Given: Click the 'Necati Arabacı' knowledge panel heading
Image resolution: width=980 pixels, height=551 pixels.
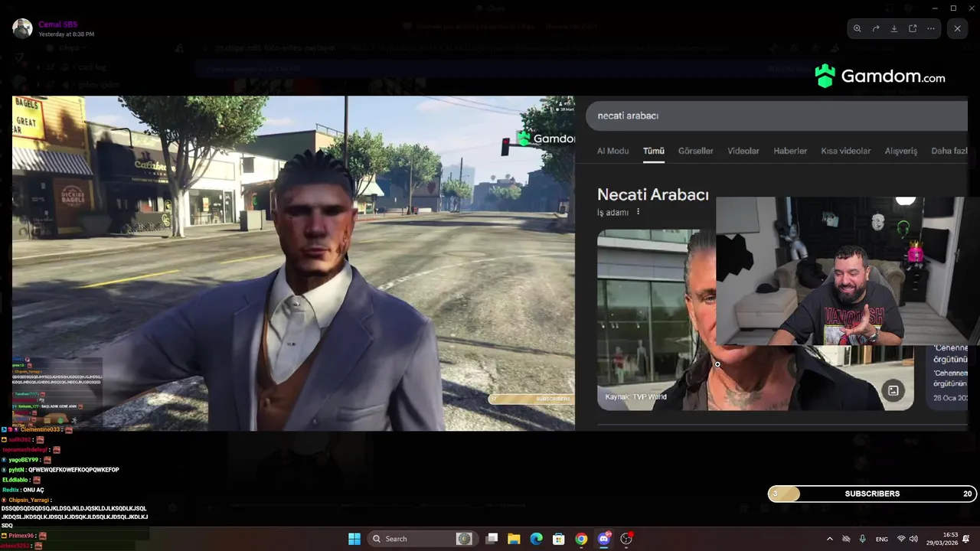Looking at the screenshot, I should (652, 194).
